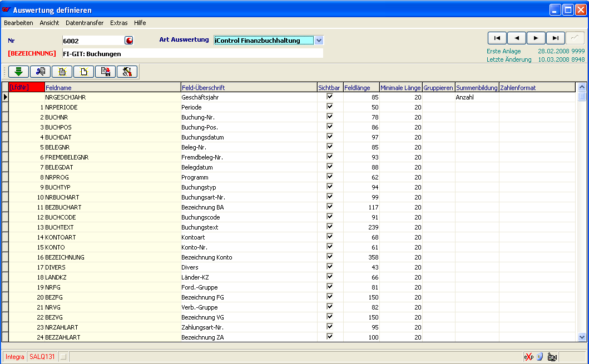
Task: Open the Extras menu
Action: click(x=118, y=23)
